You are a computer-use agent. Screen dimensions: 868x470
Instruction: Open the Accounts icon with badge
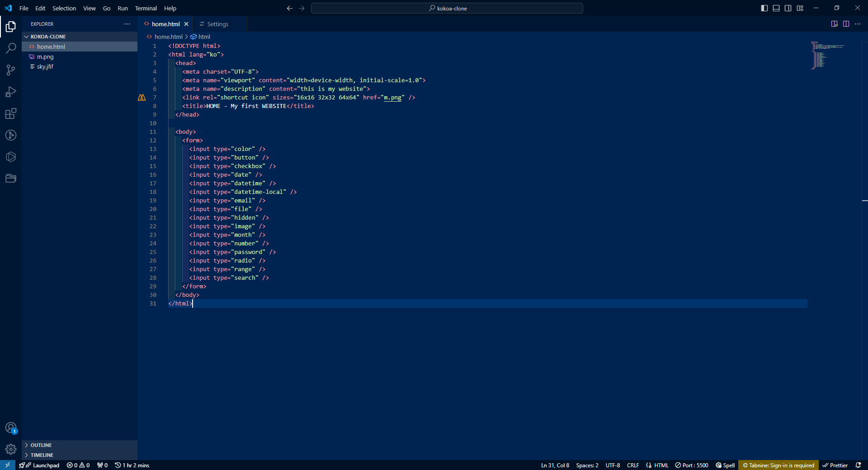[11, 428]
